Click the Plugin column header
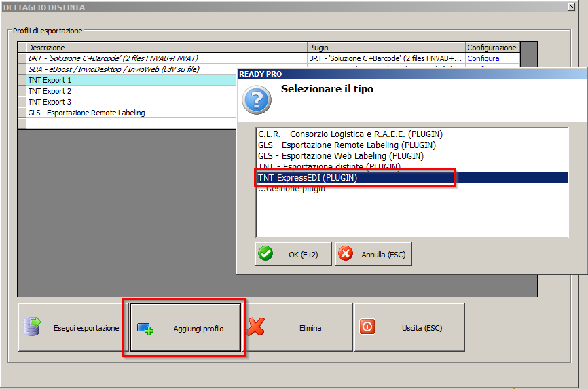 pos(386,48)
